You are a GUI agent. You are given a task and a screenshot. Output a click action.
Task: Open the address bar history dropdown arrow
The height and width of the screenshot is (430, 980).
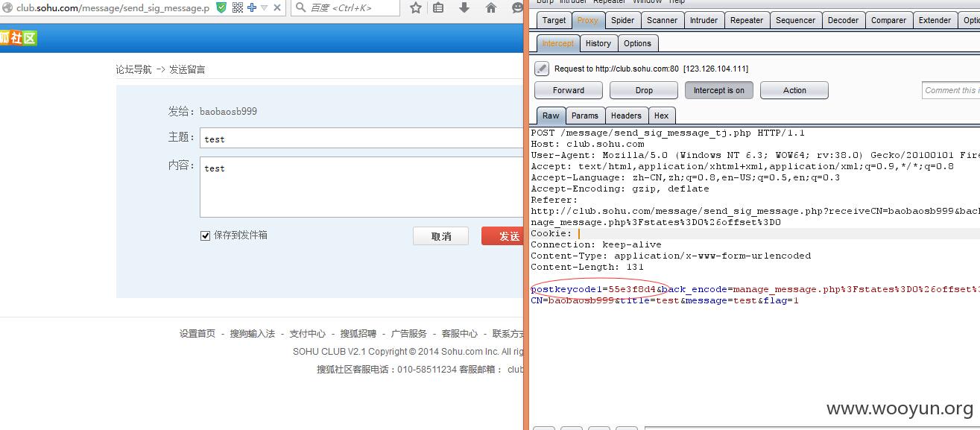coord(264,8)
